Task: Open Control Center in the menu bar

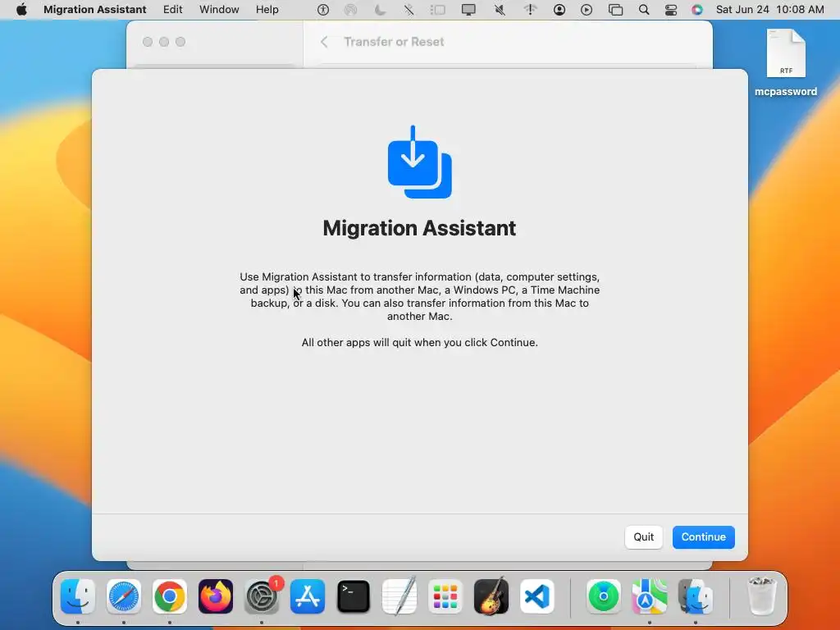Action: (671, 10)
